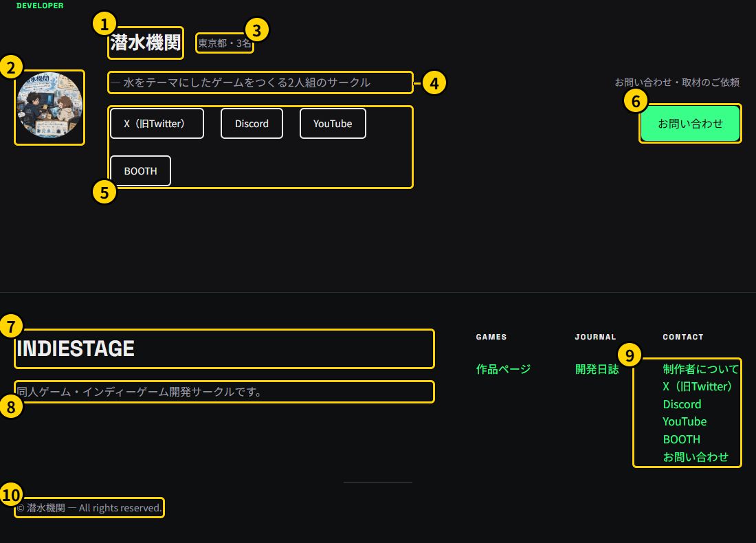The width and height of the screenshot is (756, 543).
Task: Select the tagline 水をテーマにしたゲームをつくる2人組のサークル
Action: point(247,82)
